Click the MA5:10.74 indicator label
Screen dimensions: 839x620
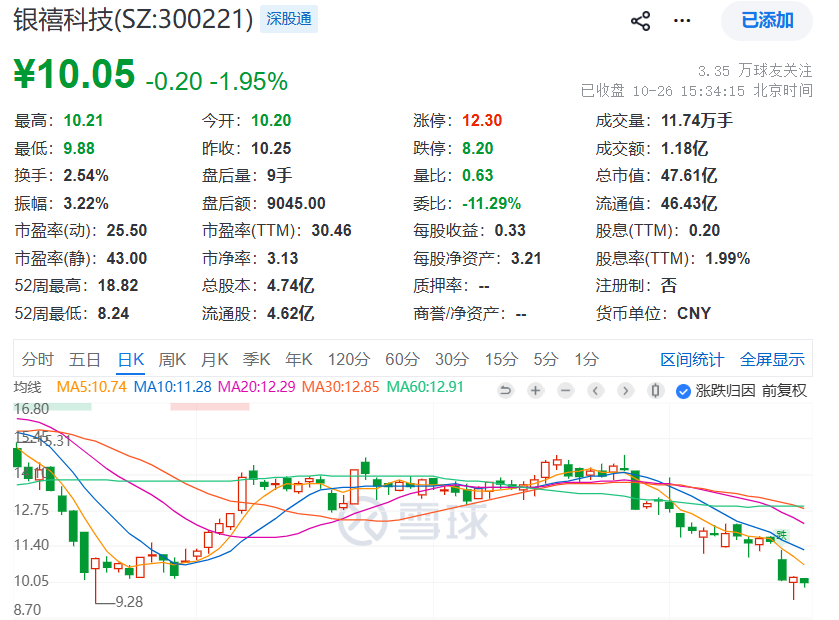point(91,387)
